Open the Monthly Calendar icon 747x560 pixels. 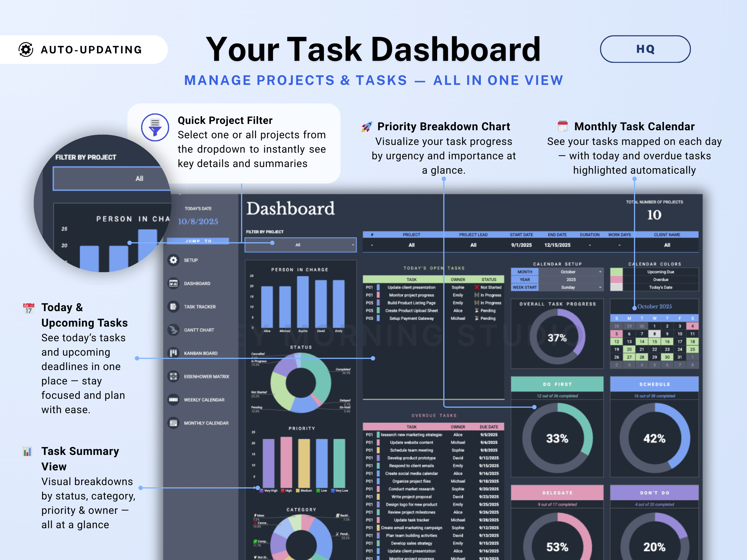(173, 423)
